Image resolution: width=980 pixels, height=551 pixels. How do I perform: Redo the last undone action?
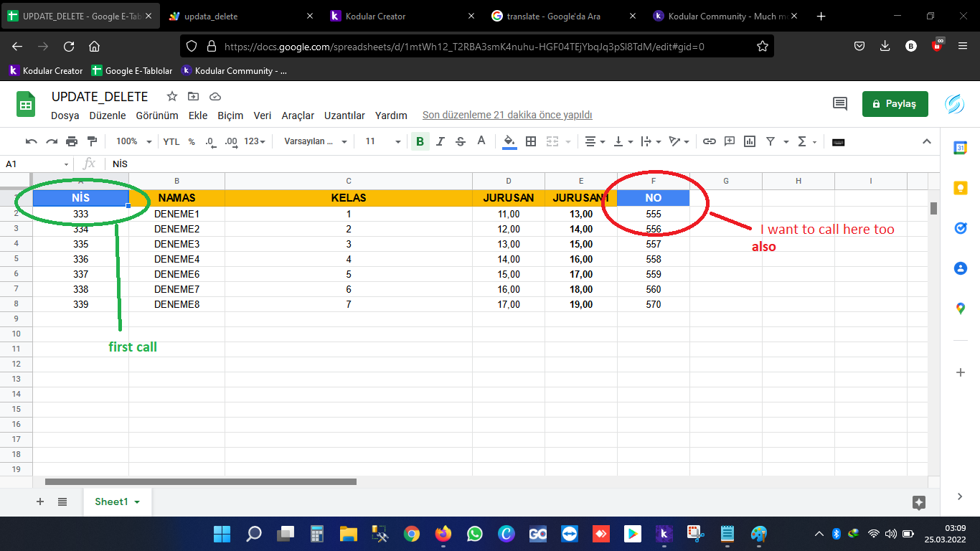(x=52, y=141)
